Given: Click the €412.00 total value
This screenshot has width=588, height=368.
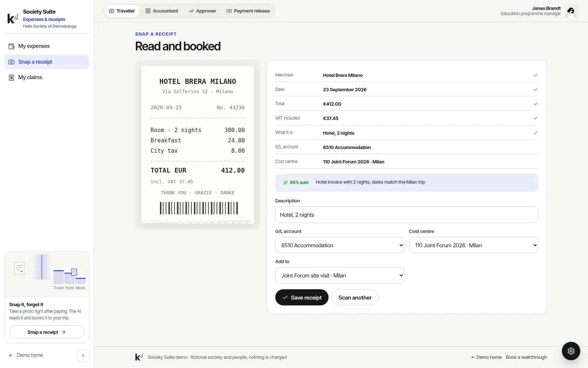Looking at the screenshot, I should [332, 104].
